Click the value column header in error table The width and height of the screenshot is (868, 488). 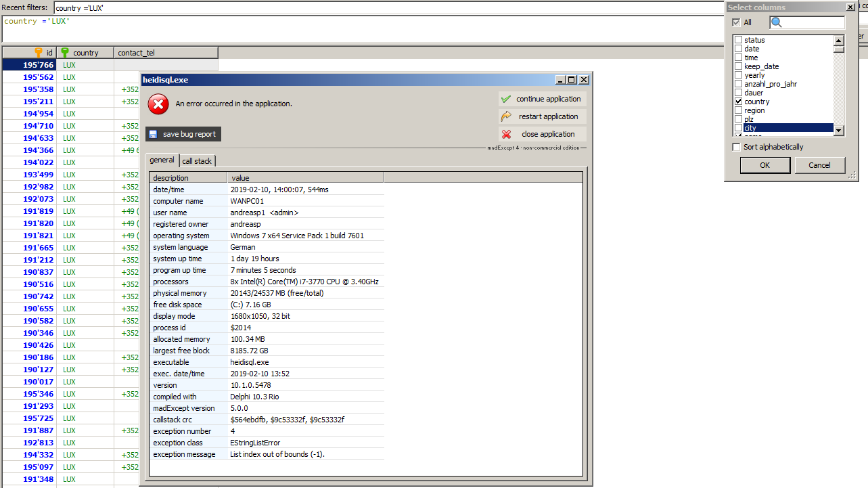[x=305, y=178]
